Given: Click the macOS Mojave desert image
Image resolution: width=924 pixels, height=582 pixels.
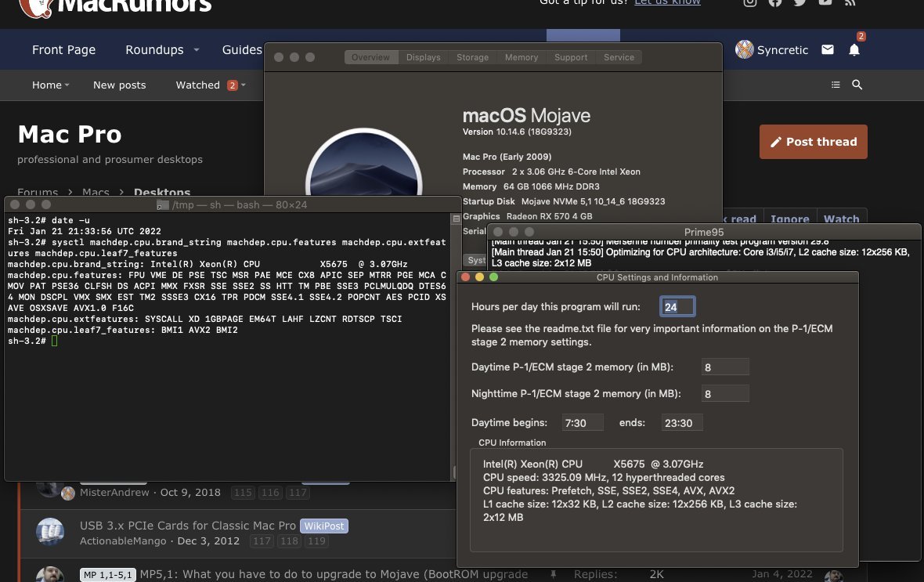Looking at the screenshot, I should click(363, 162).
